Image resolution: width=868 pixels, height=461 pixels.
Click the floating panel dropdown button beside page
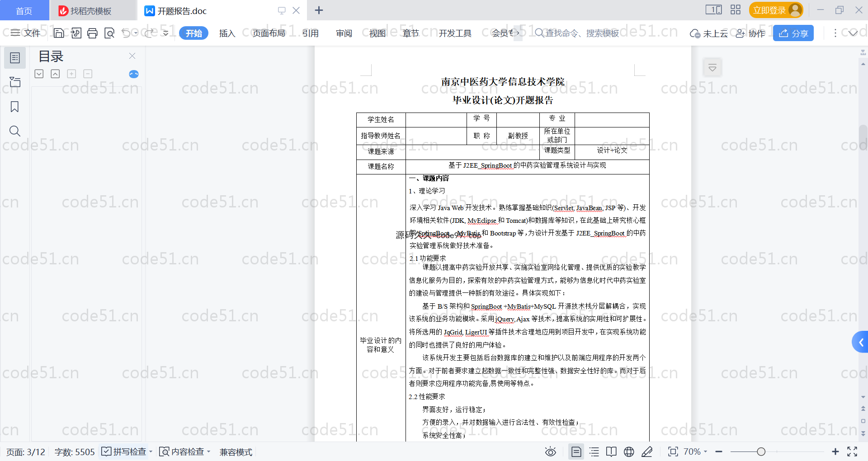[712, 68]
